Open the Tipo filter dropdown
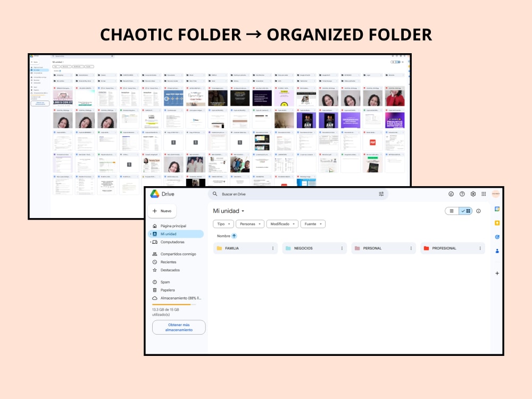The height and width of the screenshot is (399, 532). [223, 224]
